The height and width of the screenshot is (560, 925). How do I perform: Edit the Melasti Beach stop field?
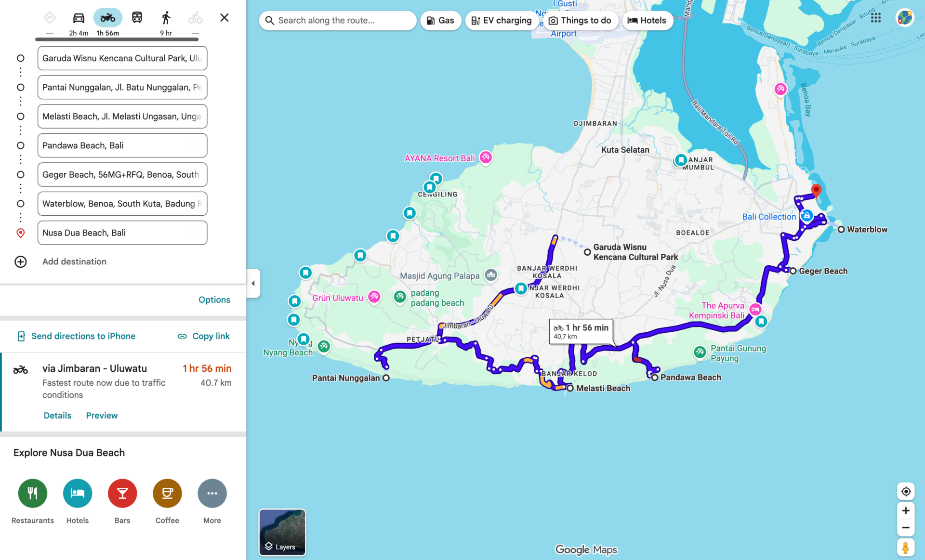click(122, 117)
